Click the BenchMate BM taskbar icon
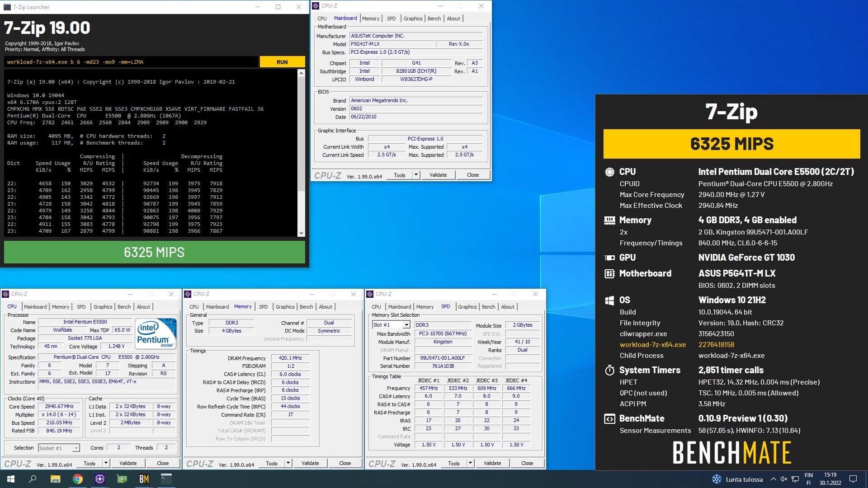Viewport: 868px width, 488px height. pyautogui.click(x=144, y=479)
